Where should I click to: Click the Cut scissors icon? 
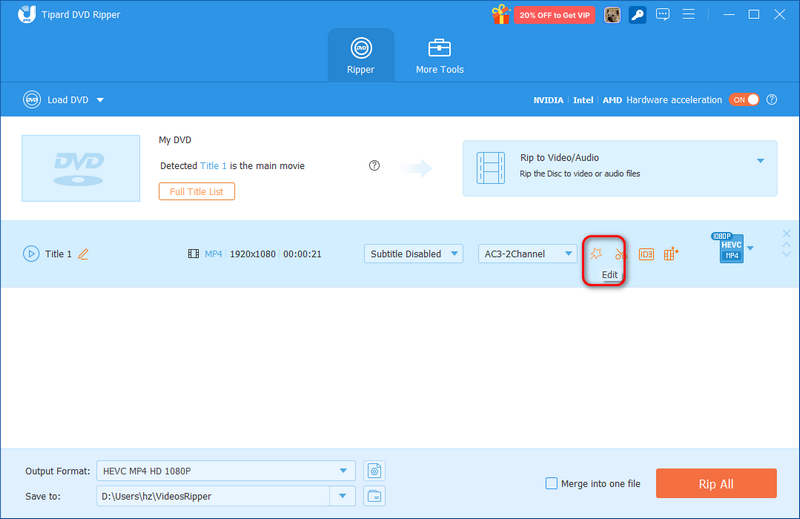(x=620, y=254)
